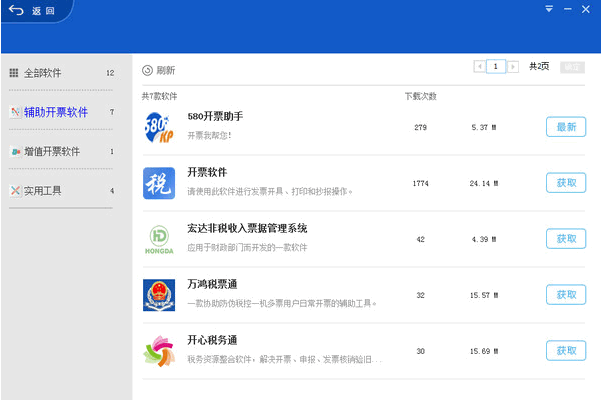The width and height of the screenshot is (602, 401).
Task: Click the 共2页 page count text
Action: pyautogui.click(x=539, y=66)
